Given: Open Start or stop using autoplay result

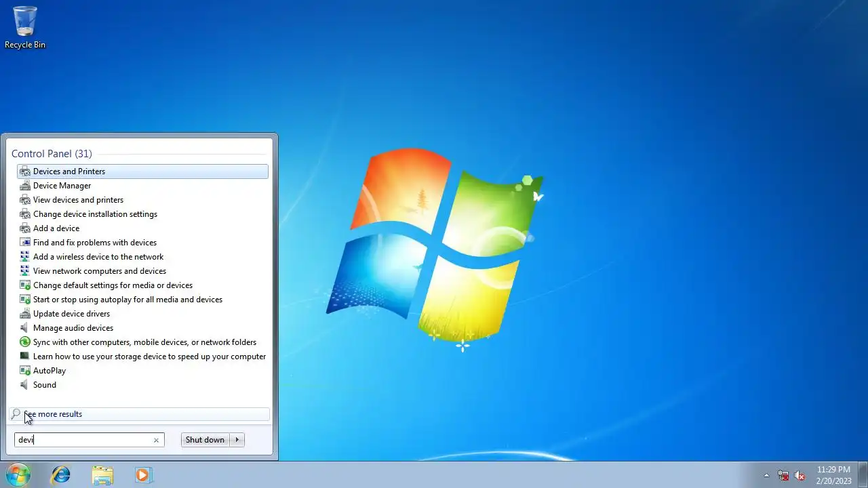Looking at the screenshot, I should point(142,300).
